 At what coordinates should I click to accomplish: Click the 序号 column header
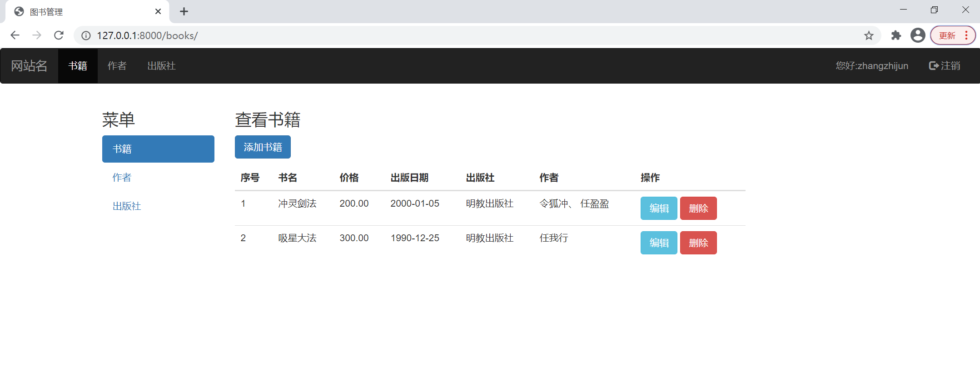pos(250,178)
